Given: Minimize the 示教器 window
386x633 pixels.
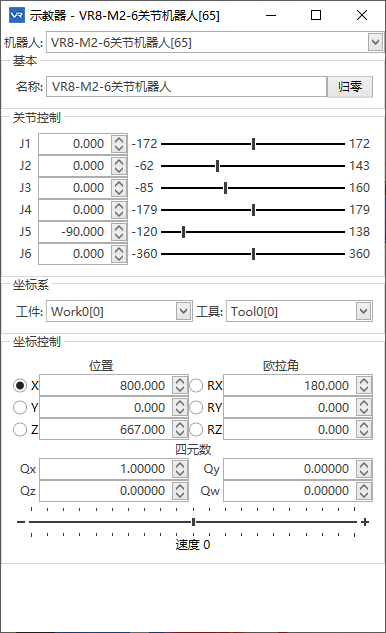Looking at the screenshot, I should click(271, 15).
